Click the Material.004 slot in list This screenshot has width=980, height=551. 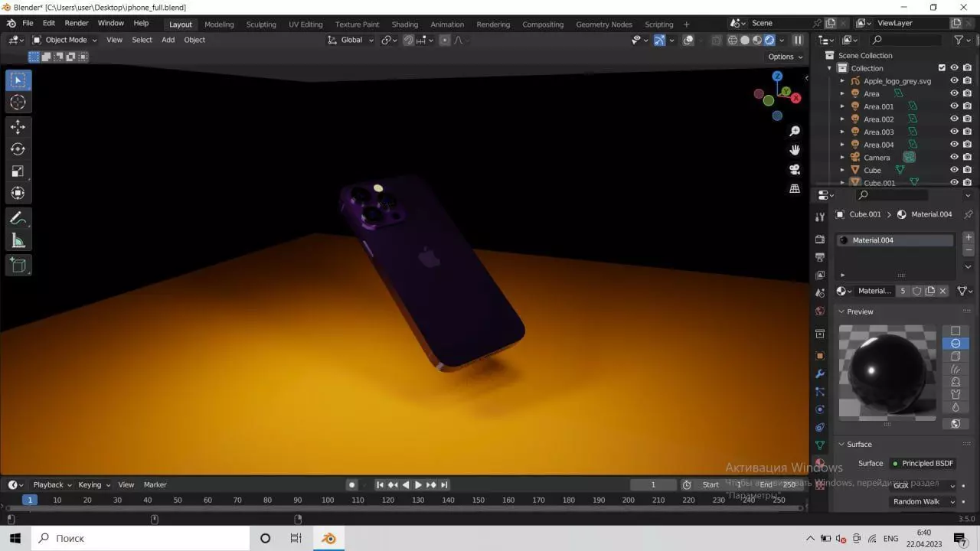coord(895,240)
